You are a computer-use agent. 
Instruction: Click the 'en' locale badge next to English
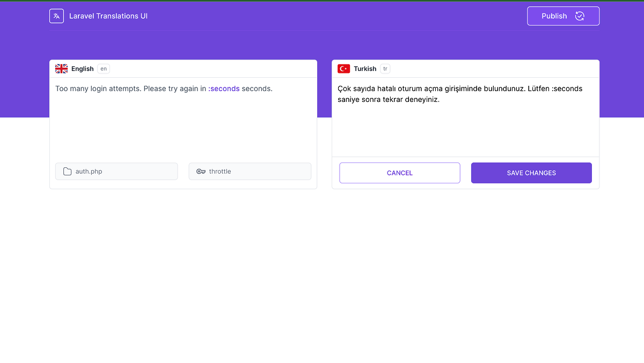[103, 69]
